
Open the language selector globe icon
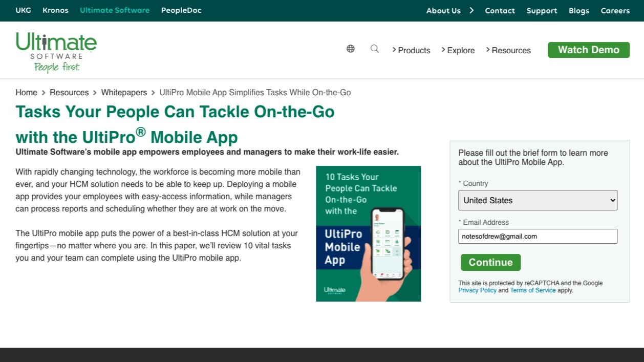(350, 48)
